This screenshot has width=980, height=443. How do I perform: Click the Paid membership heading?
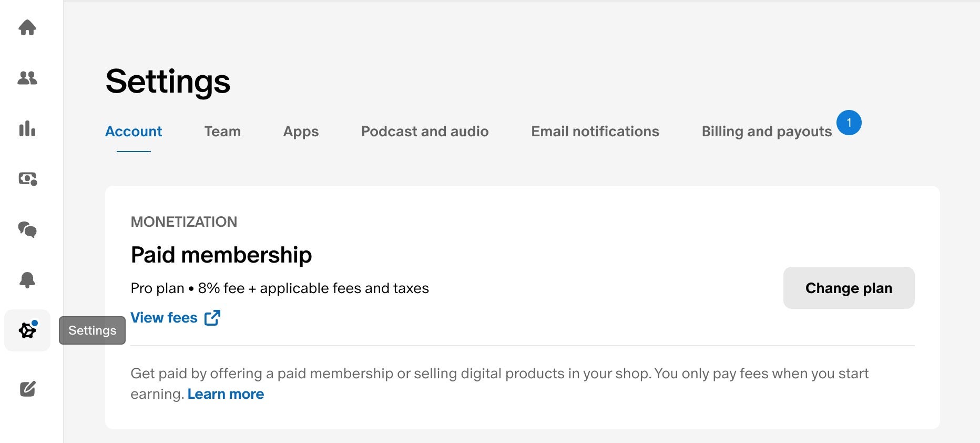[221, 255]
